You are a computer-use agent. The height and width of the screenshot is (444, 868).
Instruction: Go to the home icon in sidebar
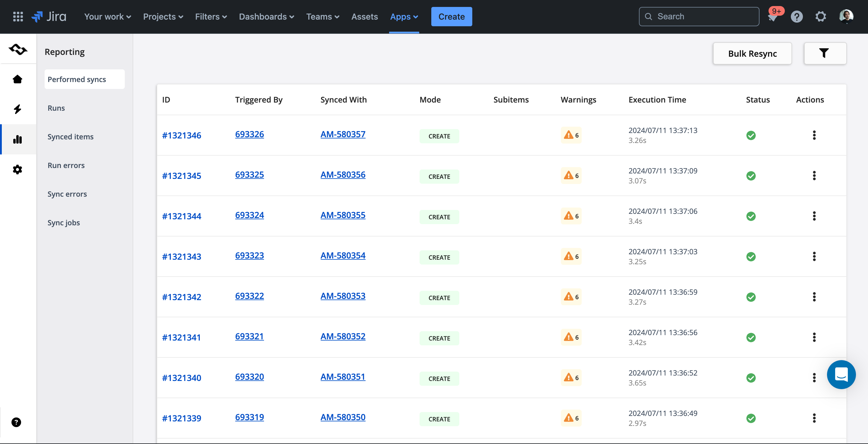pos(17,79)
